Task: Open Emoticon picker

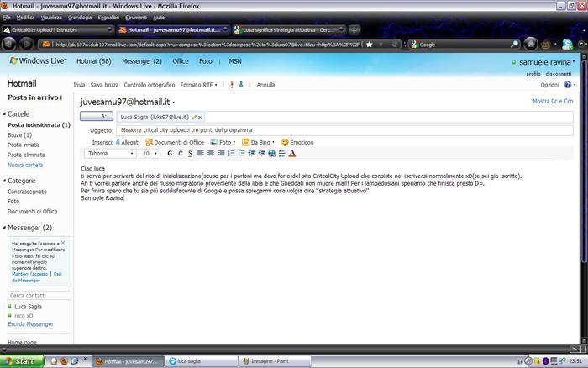Action: point(297,142)
